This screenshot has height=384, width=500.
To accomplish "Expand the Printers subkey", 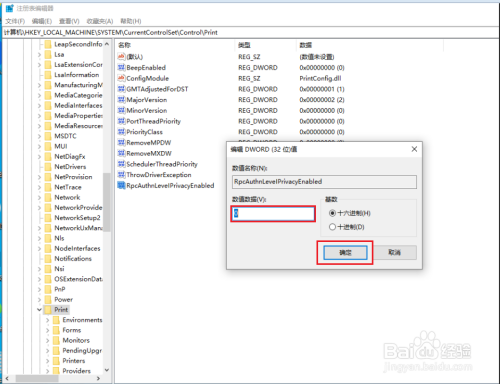I will (x=47, y=361).
